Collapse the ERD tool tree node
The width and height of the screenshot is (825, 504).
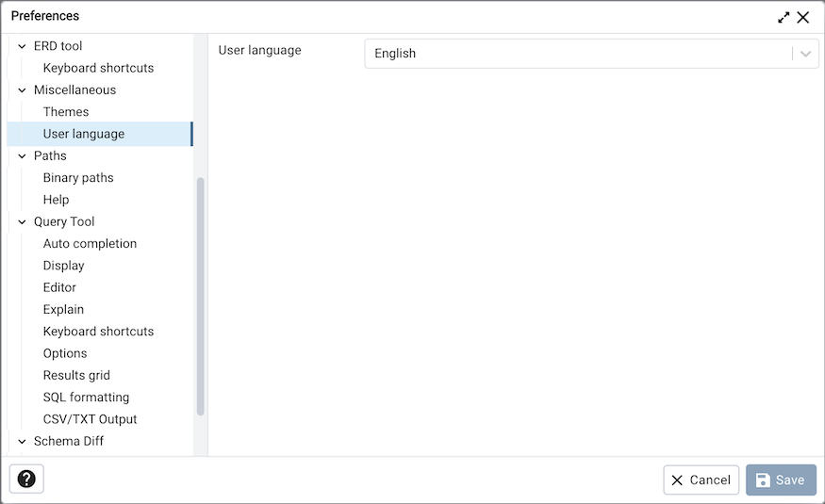click(x=22, y=46)
